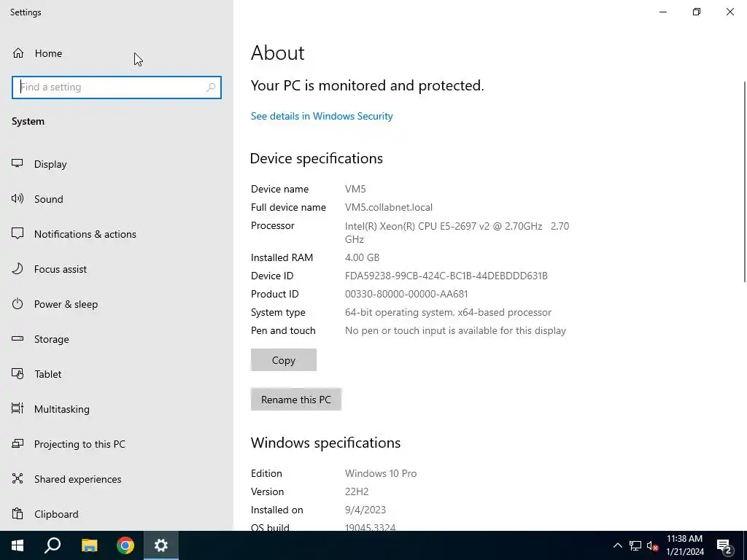Viewport: 747px width, 560px height.
Task: Open Tablet settings icon
Action: point(18,374)
